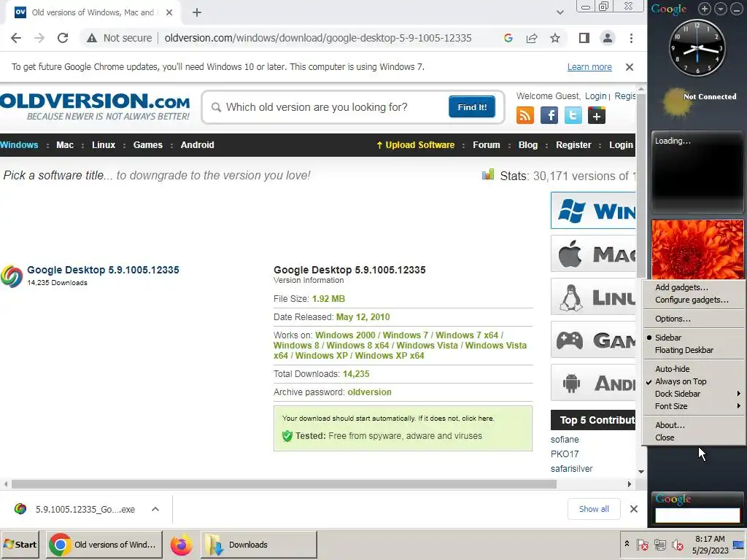This screenshot has width=747, height=560.
Task: Click the horizontal page scrollbar
Action: (284, 484)
